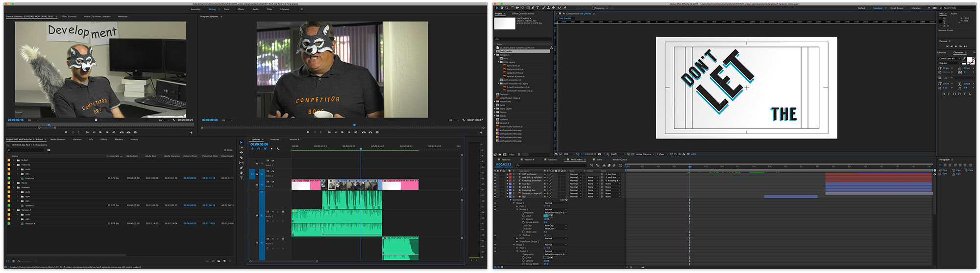Click Export Frame camera icon in Program monitor

point(377,132)
